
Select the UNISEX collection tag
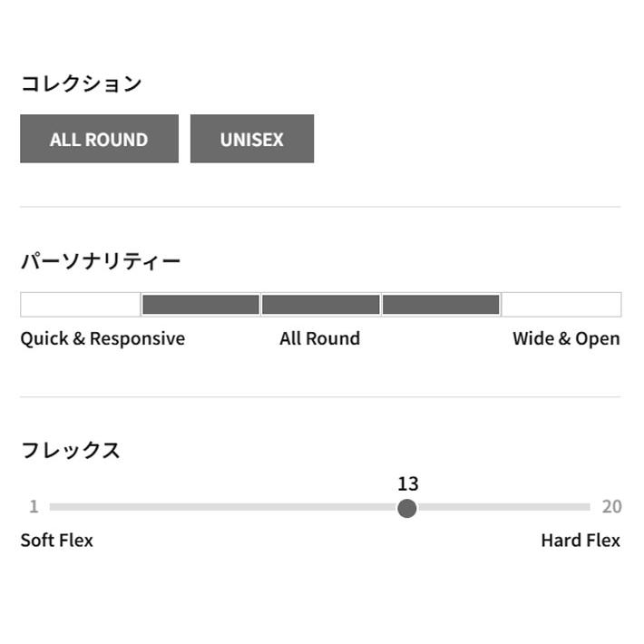251,139
